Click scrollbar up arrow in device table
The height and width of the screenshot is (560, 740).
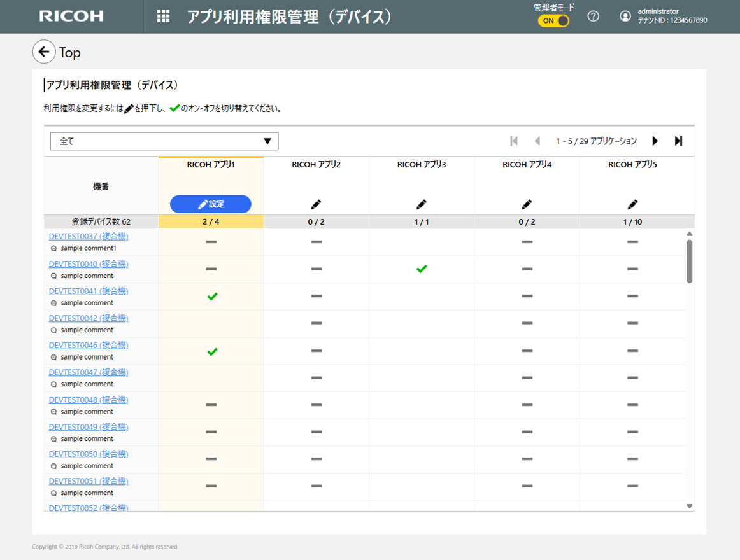pos(690,234)
